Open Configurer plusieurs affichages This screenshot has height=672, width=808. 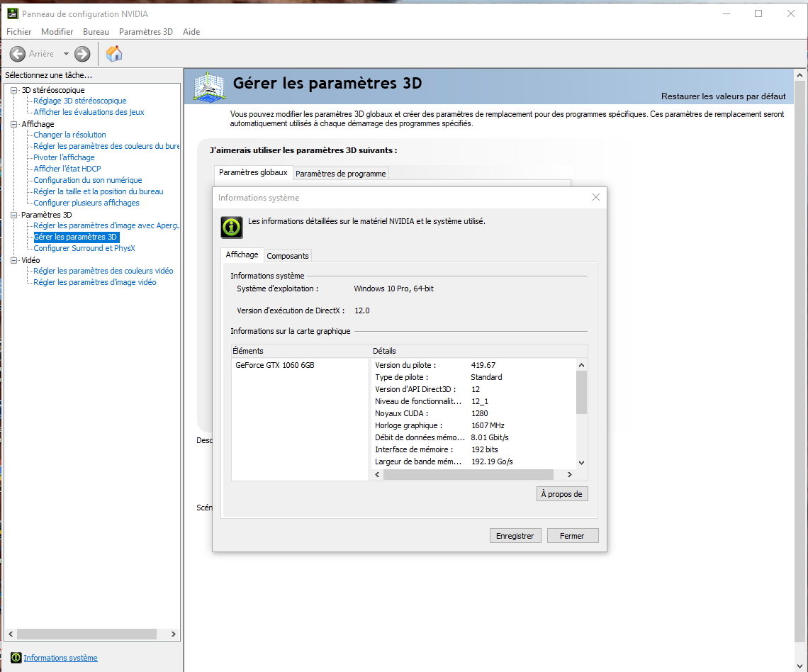(86, 203)
